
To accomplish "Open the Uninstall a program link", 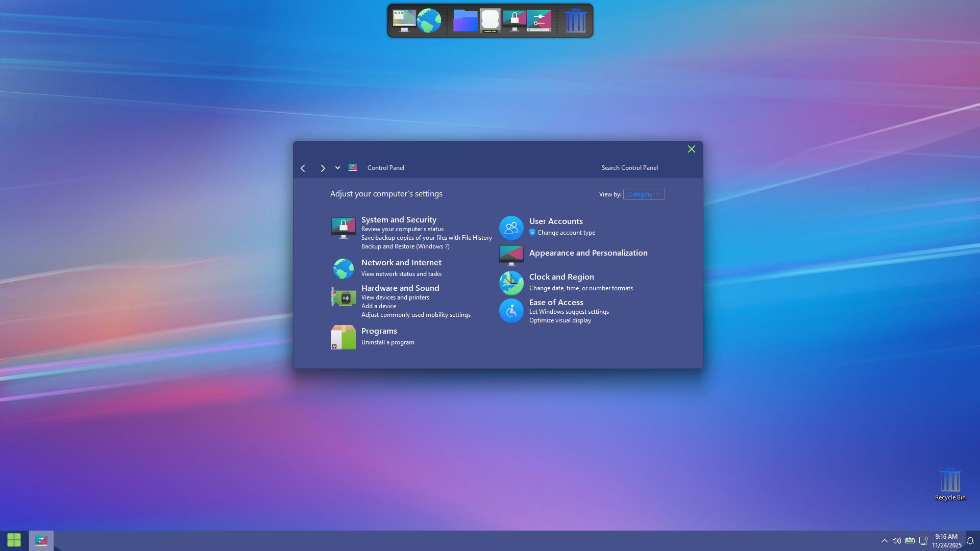I will coord(387,342).
